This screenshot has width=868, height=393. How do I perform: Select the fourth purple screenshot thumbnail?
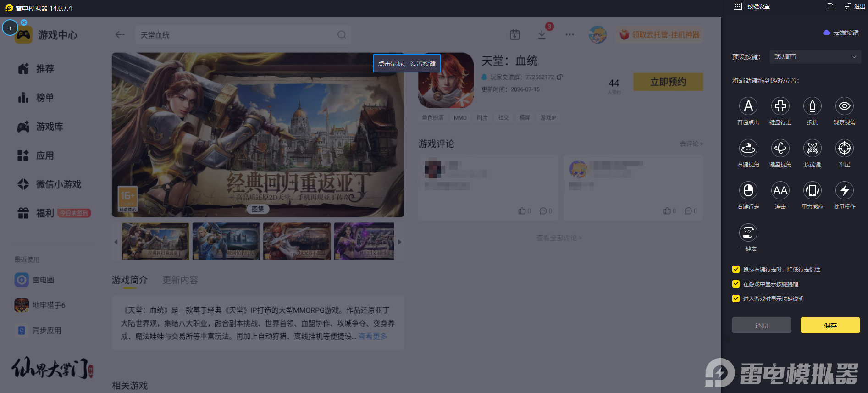(x=364, y=242)
